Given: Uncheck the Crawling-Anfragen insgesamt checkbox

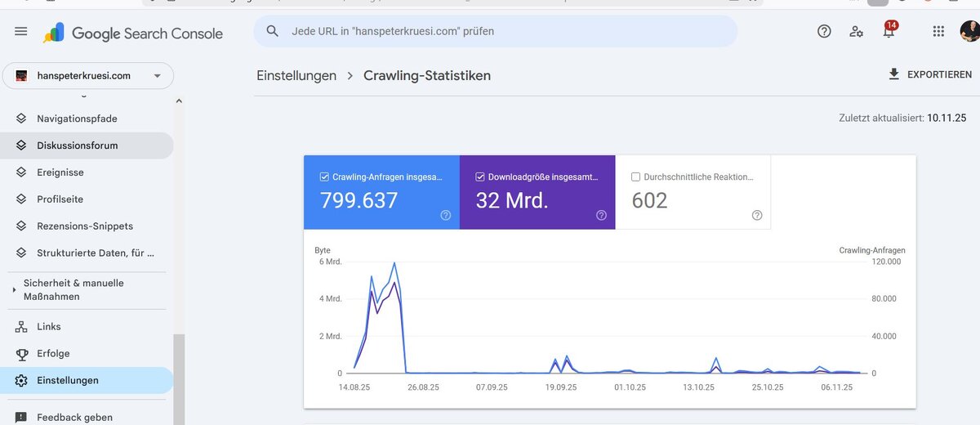Looking at the screenshot, I should click(324, 177).
